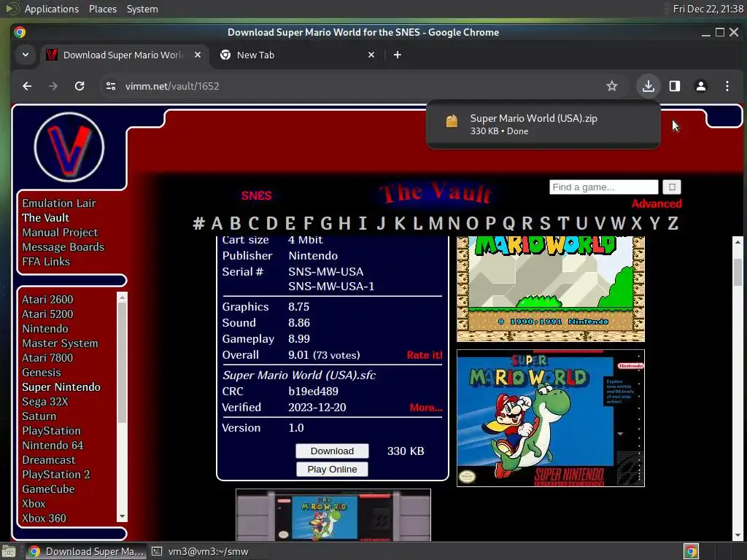
Task: Open the Chrome profile icon
Action: click(x=701, y=86)
